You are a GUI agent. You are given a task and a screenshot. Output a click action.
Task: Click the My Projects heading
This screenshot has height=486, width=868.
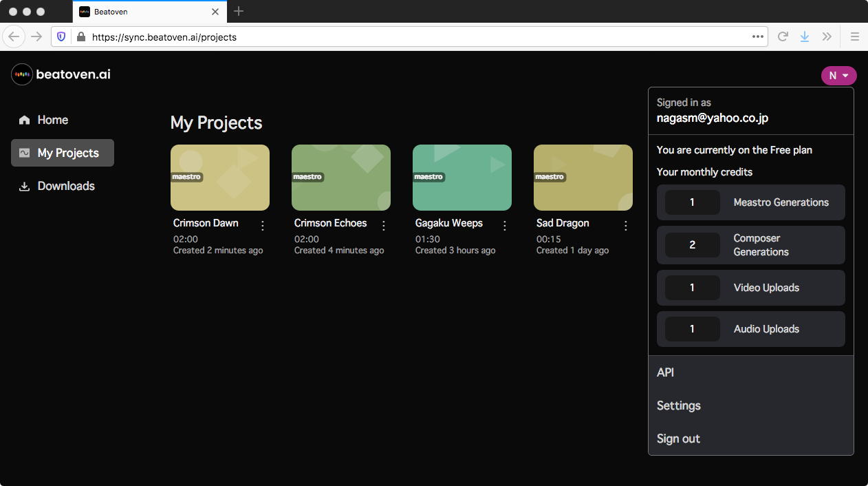(x=217, y=123)
